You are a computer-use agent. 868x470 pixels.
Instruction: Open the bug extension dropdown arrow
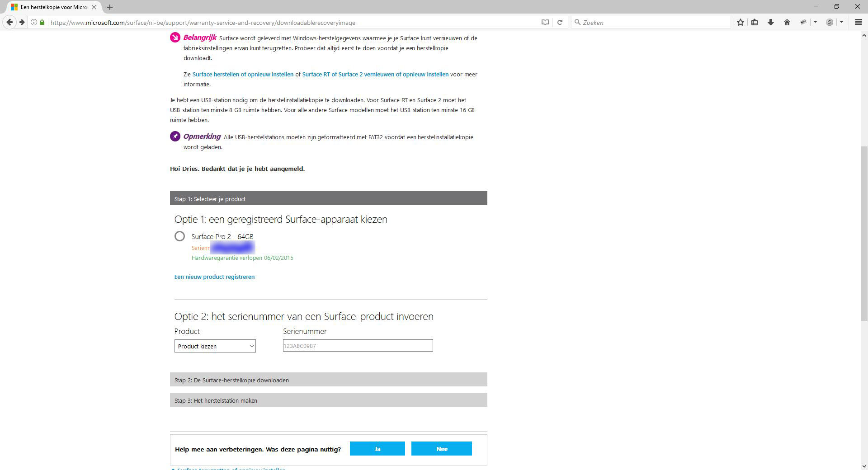click(815, 22)
